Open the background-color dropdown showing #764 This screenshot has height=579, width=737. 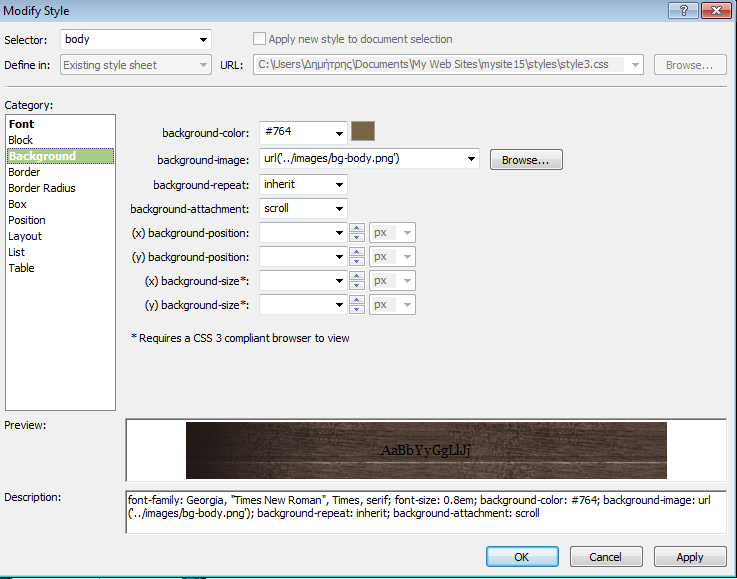click(x=339, y=133)
